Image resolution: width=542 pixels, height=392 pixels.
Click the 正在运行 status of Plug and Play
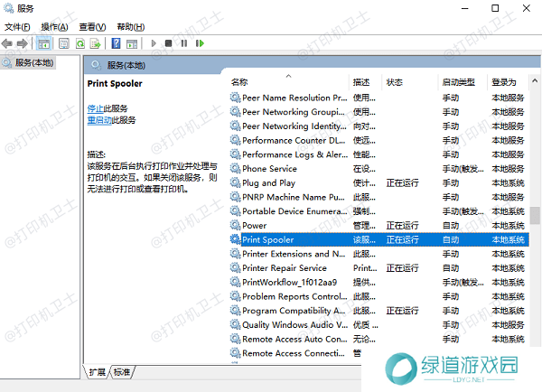402,182
